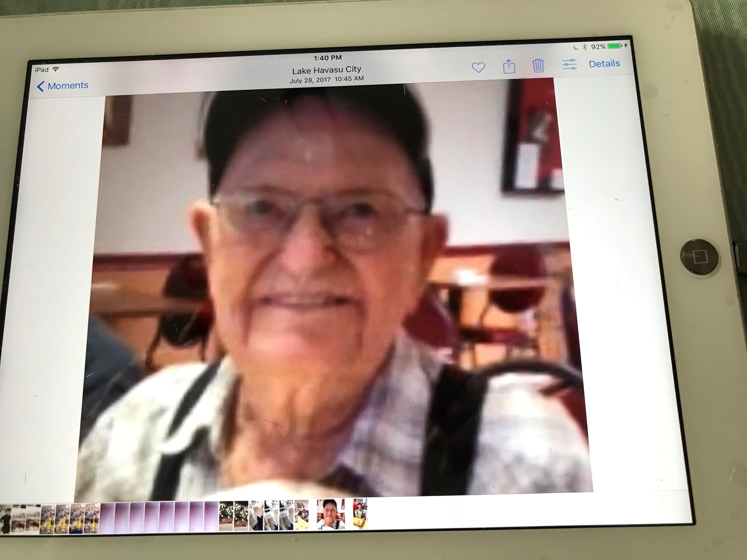Select the first solid purple thumbnail
Image resolution: width=747 pixels, height=560 pixels.
coord(107,517)
